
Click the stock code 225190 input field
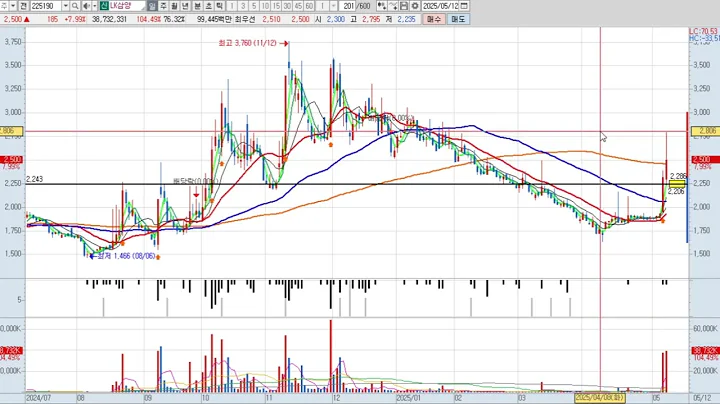(46, 6)
